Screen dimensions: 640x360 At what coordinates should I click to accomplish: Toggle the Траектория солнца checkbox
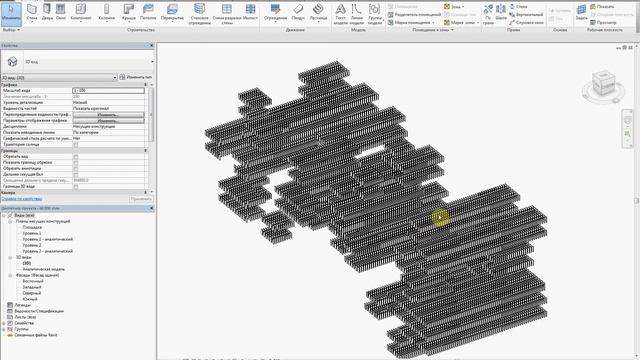coord(76,144)
